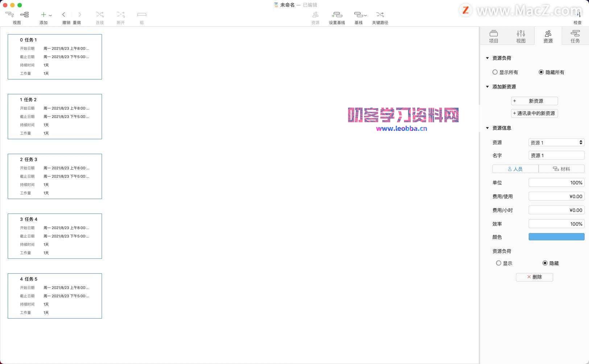The image size is (589, 364).
Task: Click the 新资源 button
Action: tap(535, 101)
